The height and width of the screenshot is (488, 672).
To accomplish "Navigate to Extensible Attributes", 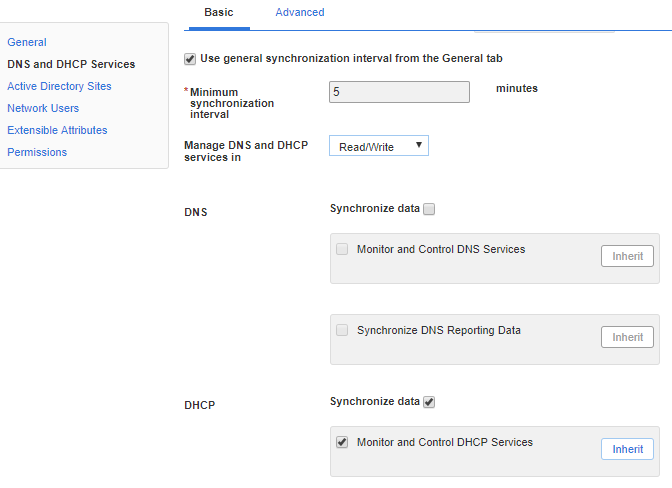I will 57,130.
